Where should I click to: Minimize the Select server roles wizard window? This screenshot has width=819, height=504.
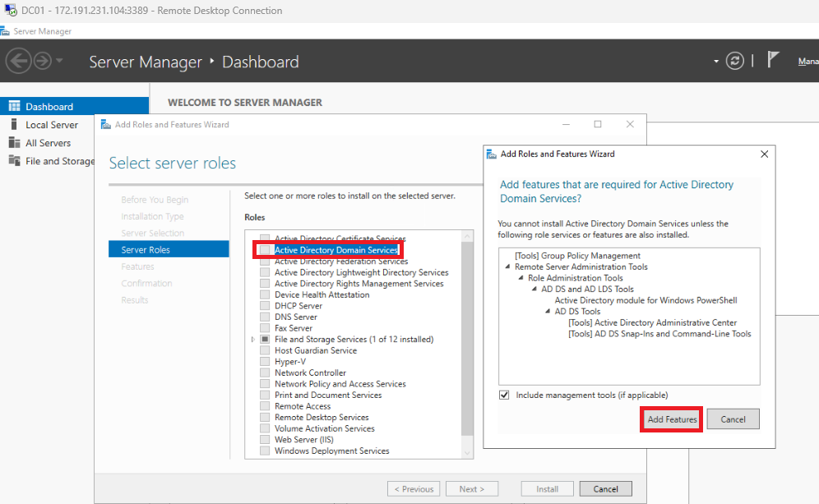pos(566,124)
